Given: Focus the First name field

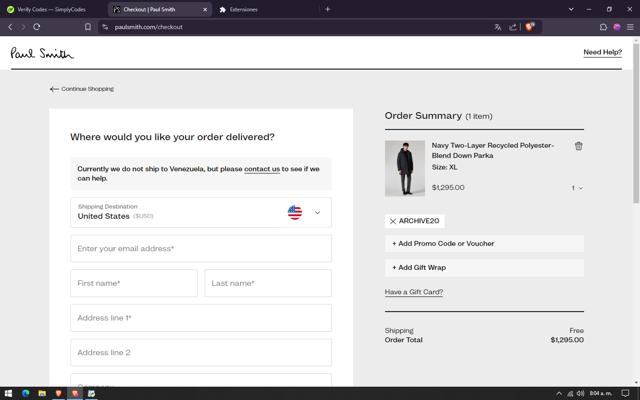Looking at the screenshot, I should pos(134,283).
